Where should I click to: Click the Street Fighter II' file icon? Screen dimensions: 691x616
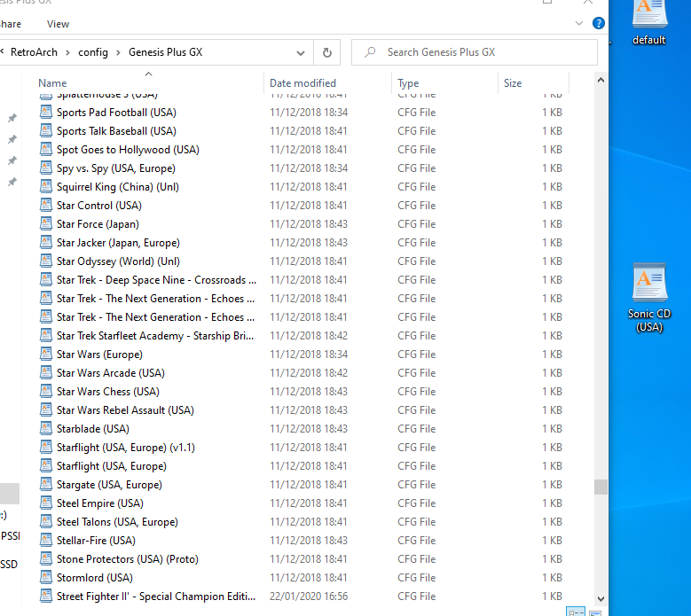pyautogui.click(x=46, y=596)
